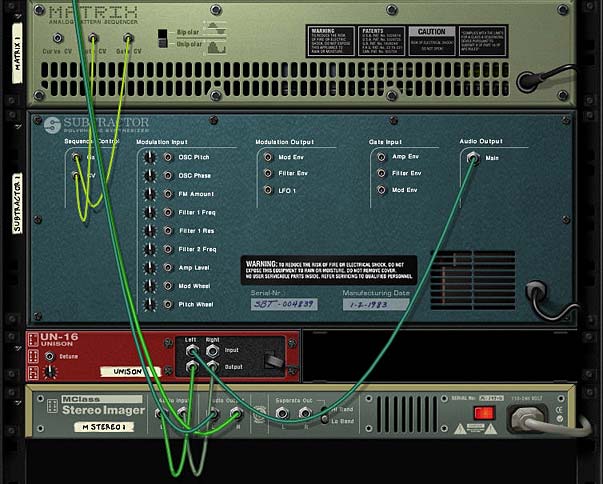Click the Mod Env gate input jack
Image resolution: width=603 pixels, height=484 pixels.
tap(381, 190)
